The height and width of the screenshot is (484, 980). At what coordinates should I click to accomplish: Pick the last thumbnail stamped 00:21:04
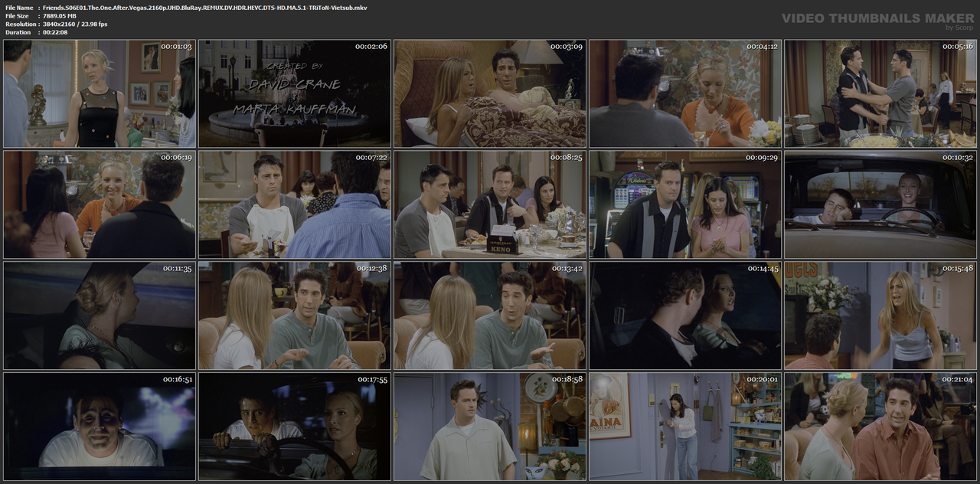[x=880, y=427]
